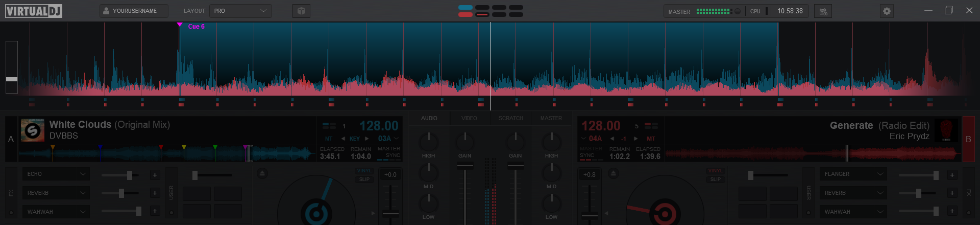Click plus button next to ECHO

[x=155, y=175]
